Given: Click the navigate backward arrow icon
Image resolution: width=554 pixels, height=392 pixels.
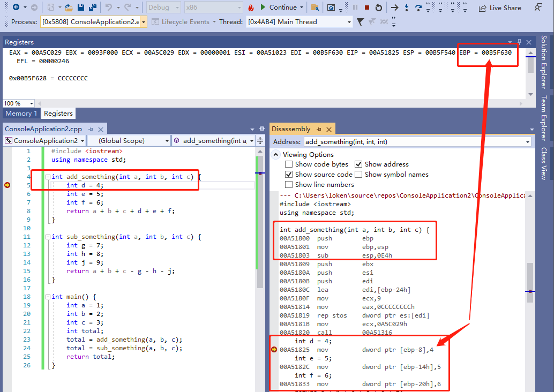Looking at the screenshot, I should 16,7.
